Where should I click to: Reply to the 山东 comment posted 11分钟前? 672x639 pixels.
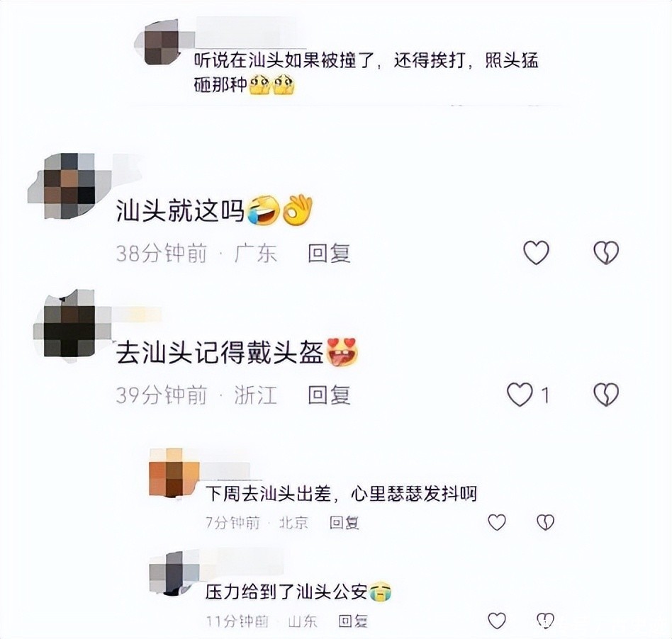[353, 621]
